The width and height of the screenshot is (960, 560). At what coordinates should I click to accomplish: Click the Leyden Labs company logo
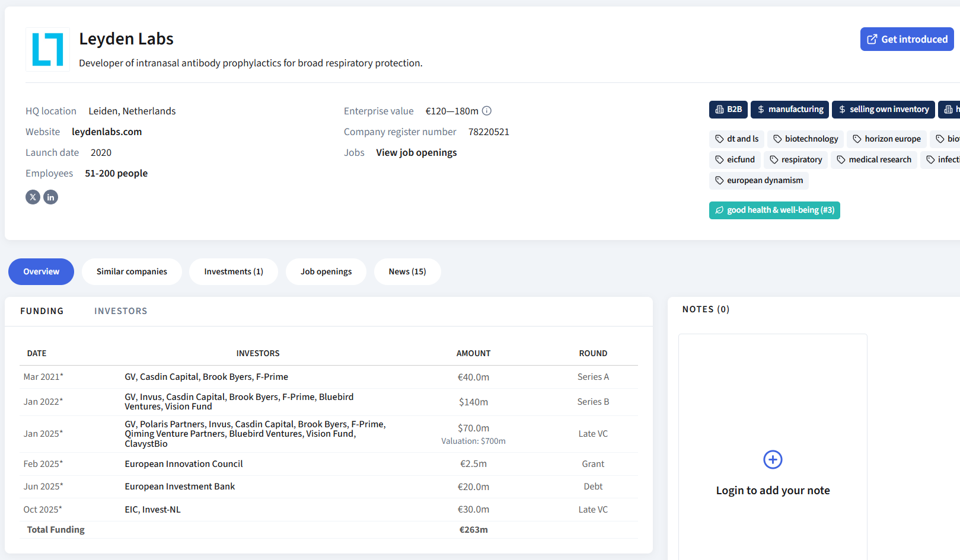pos(47,49)
